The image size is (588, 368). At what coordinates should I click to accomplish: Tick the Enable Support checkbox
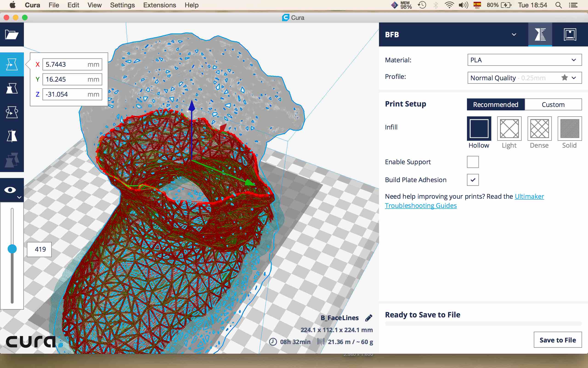pos(473,162)
